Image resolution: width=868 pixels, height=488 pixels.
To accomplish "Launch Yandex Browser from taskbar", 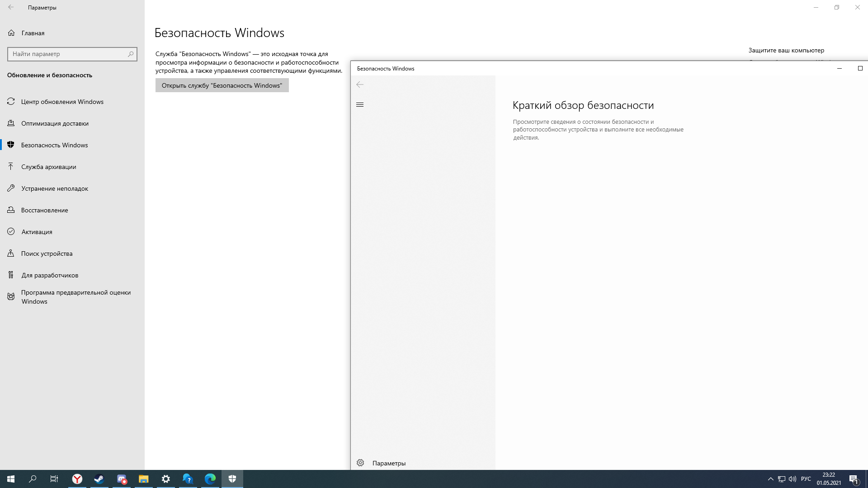I will (x=77, y=479).
